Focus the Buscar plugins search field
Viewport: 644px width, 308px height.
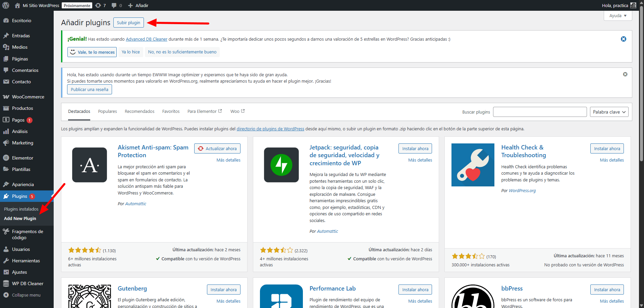[540, 112]
